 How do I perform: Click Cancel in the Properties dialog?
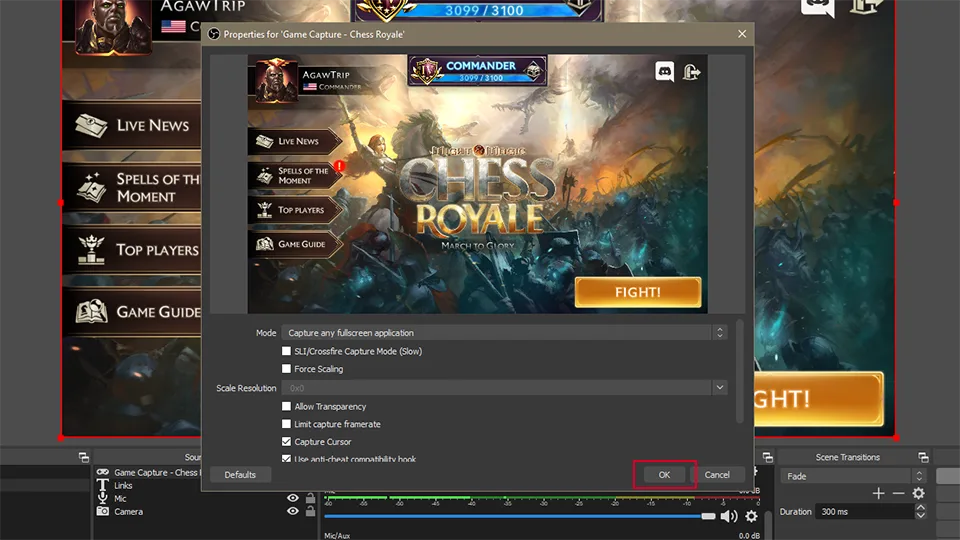(717, 474)
